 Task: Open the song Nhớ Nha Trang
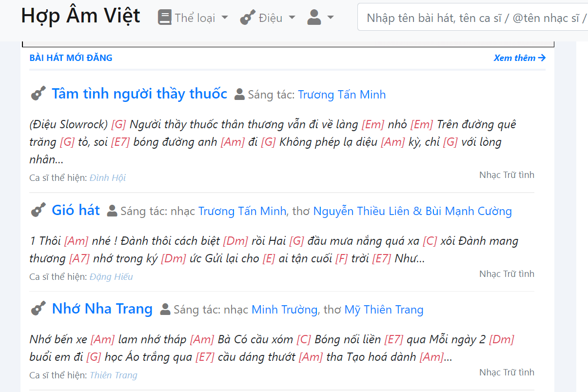(x=102, y=309)
